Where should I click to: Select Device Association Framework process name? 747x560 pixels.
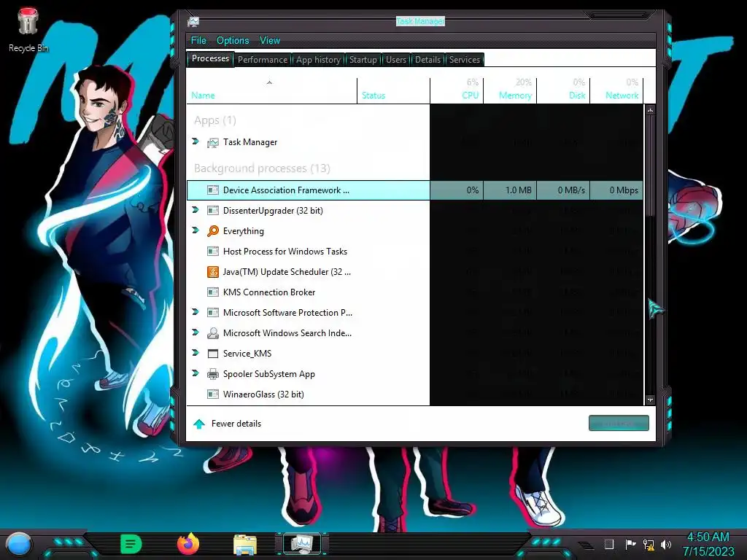[x=286, y=190]
